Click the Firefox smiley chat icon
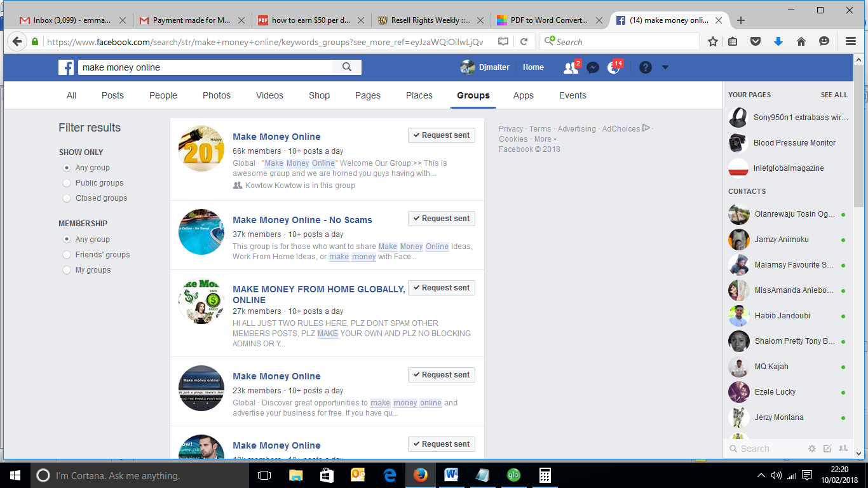868x488 pixels. tap(824, 42)
